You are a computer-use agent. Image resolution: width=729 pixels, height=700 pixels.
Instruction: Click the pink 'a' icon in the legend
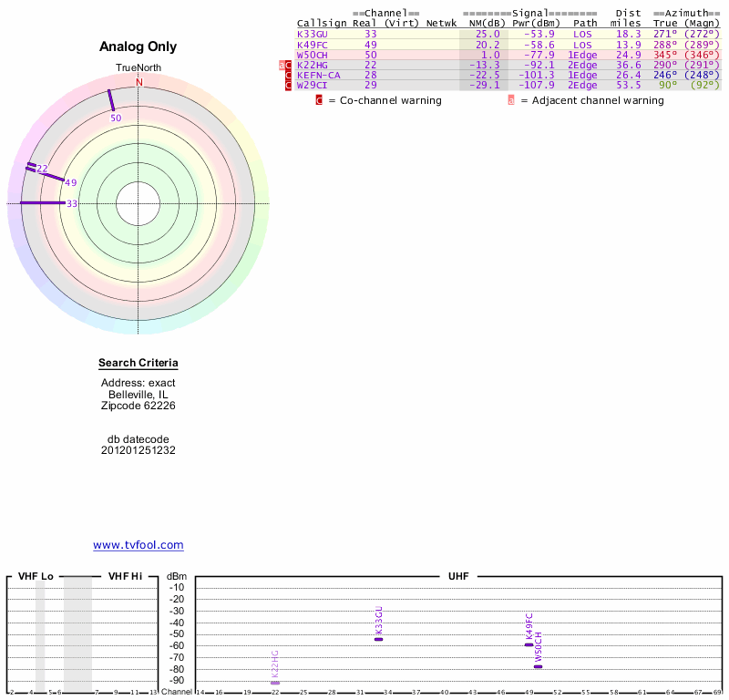coord(511,100)
